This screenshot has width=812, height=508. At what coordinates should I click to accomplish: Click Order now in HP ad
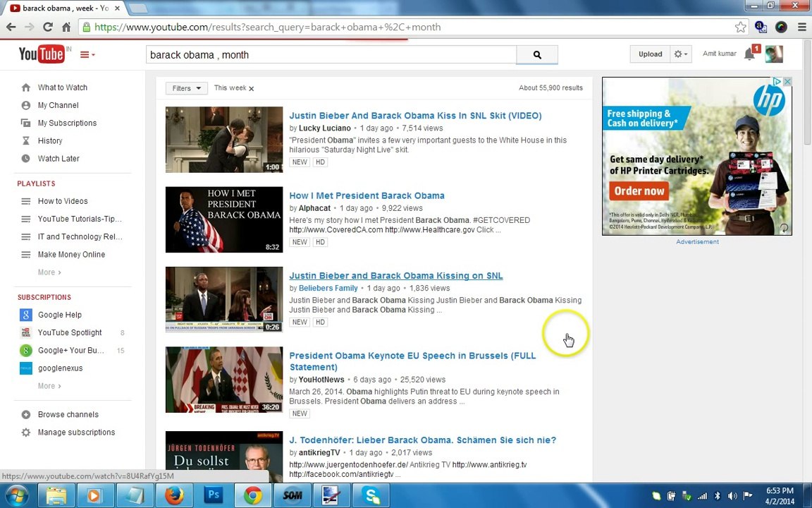pos(639,190)
